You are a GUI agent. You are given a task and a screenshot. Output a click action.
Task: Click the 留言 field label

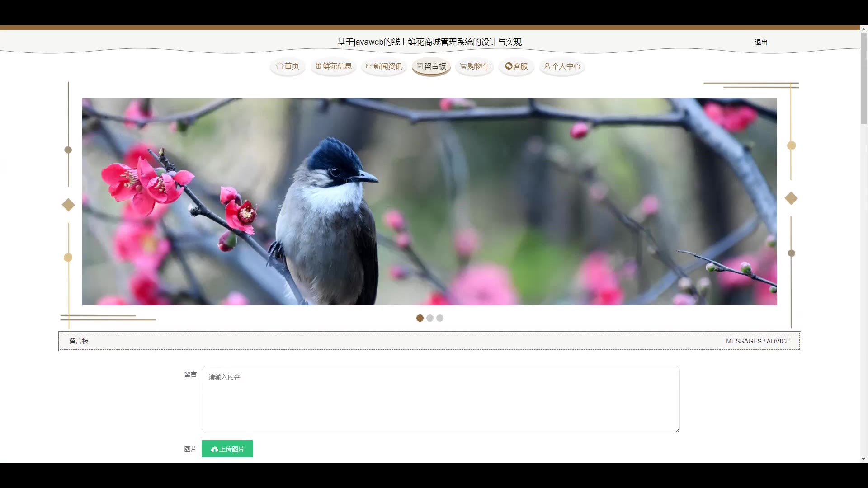(x=190, y=375)
